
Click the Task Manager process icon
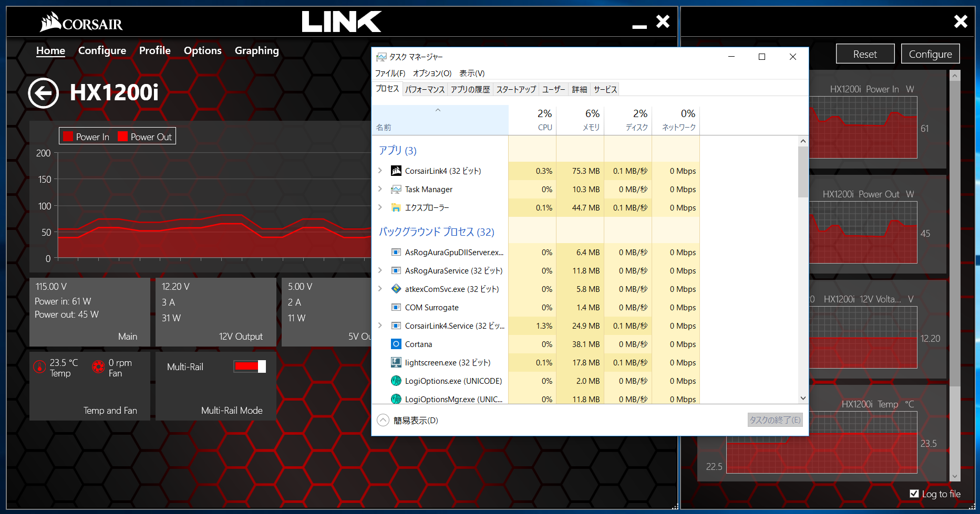(396, 189)
